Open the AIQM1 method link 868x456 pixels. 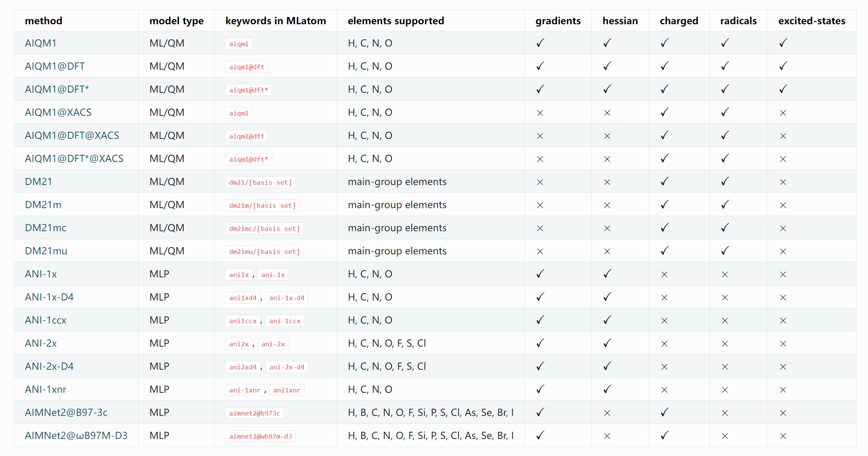(41, 43)
